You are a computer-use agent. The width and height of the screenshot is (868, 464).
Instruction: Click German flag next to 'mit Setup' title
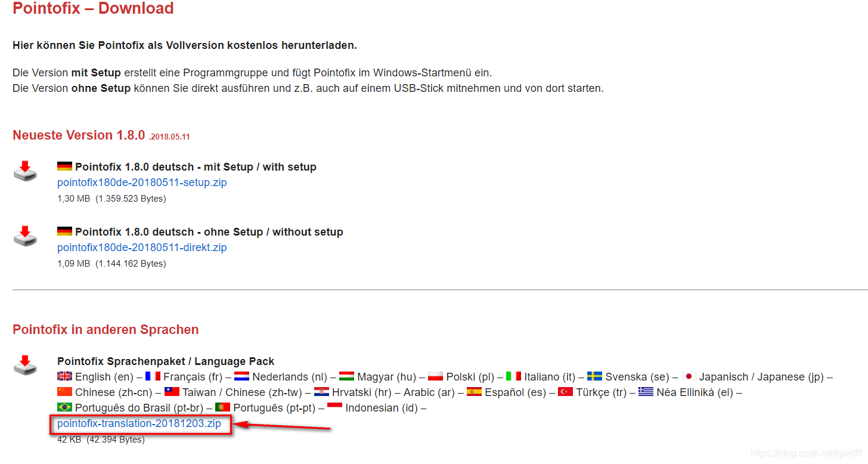click(x=64, y=166)
